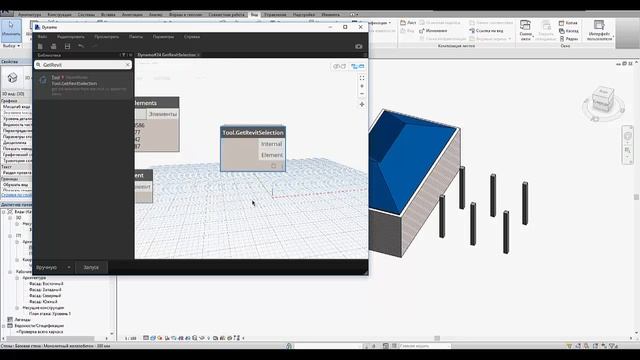Select the Tool.GetRevitSelection search result

click(83, 85)
